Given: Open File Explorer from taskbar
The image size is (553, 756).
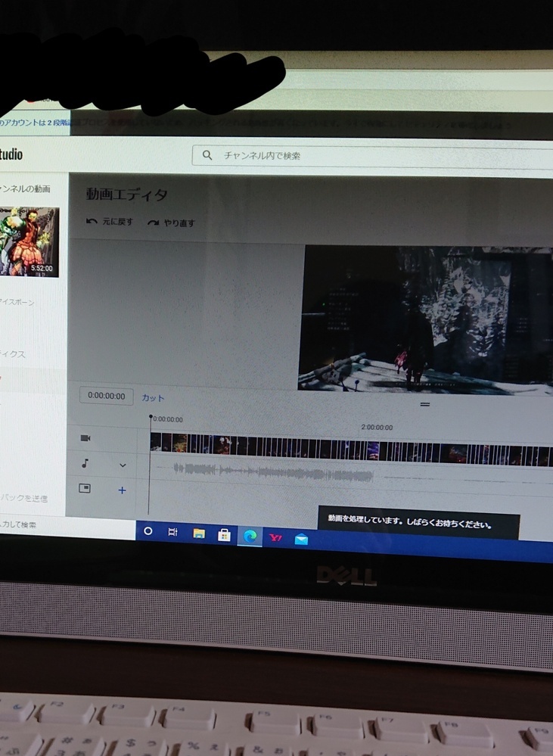Looking at the screenshot, I should 199,534.
